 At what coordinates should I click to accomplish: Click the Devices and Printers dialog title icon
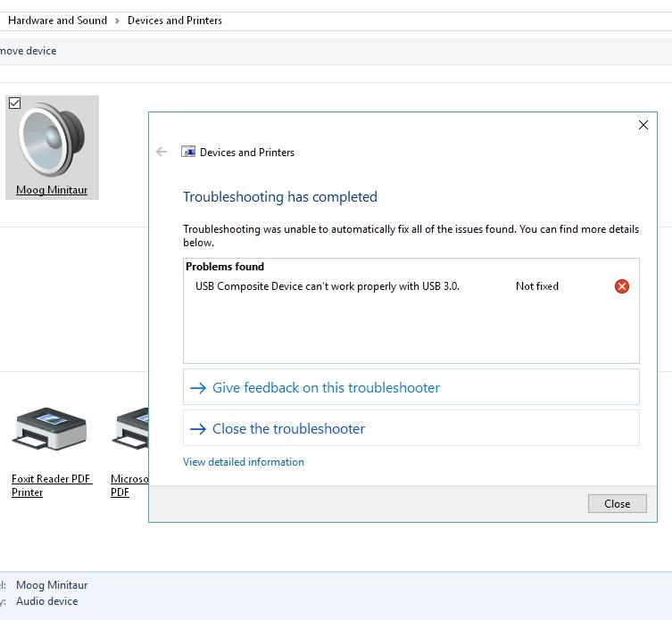coord(187,153)
